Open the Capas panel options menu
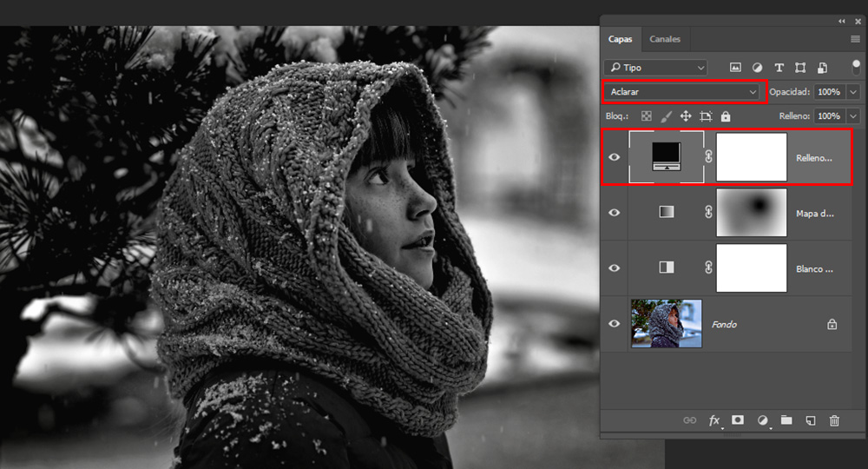This screenshot has width=868, height=469. click(855, 39)
